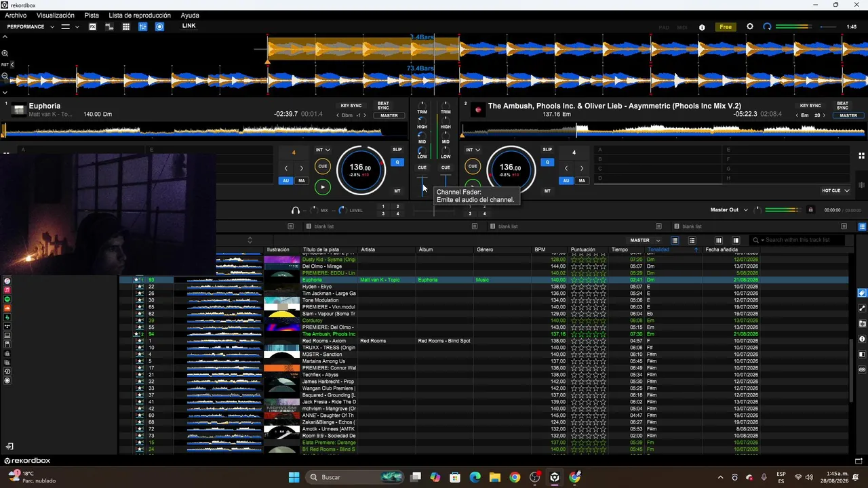Open the Lista de reproducción menu
The image size is (868, 488).
[x=140, y=15]
